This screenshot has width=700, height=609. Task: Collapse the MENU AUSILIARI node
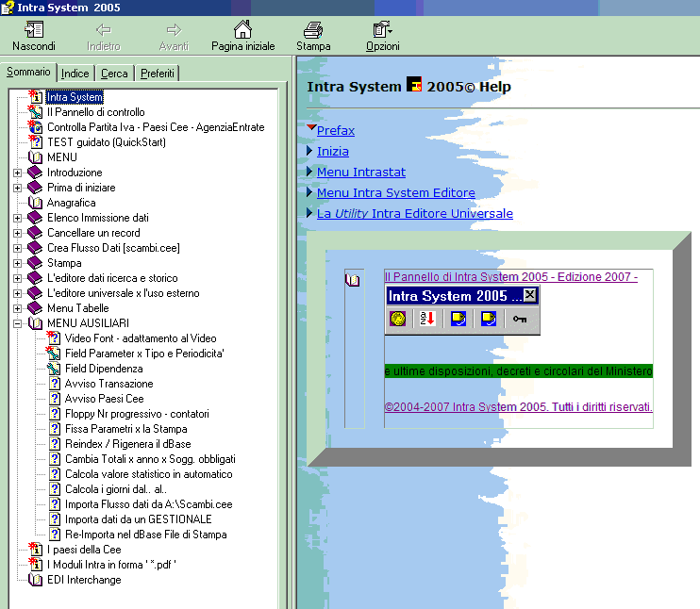coord(17,323)
